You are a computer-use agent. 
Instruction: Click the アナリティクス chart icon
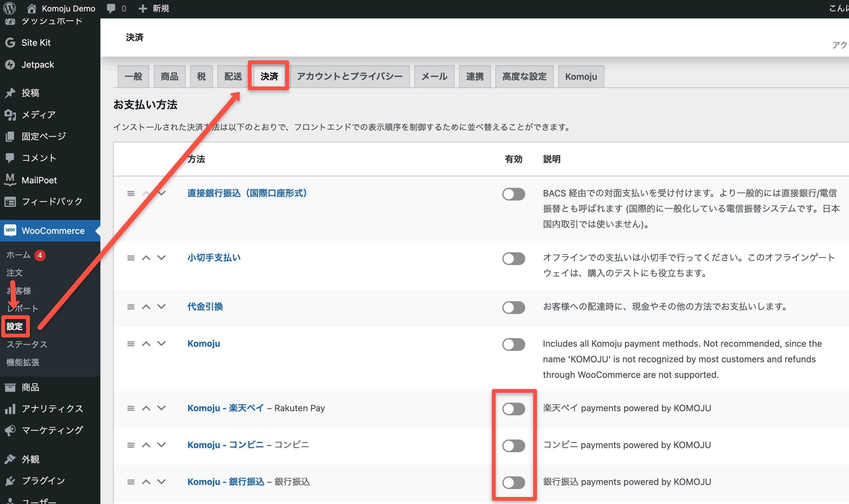(x=10, y=409)
